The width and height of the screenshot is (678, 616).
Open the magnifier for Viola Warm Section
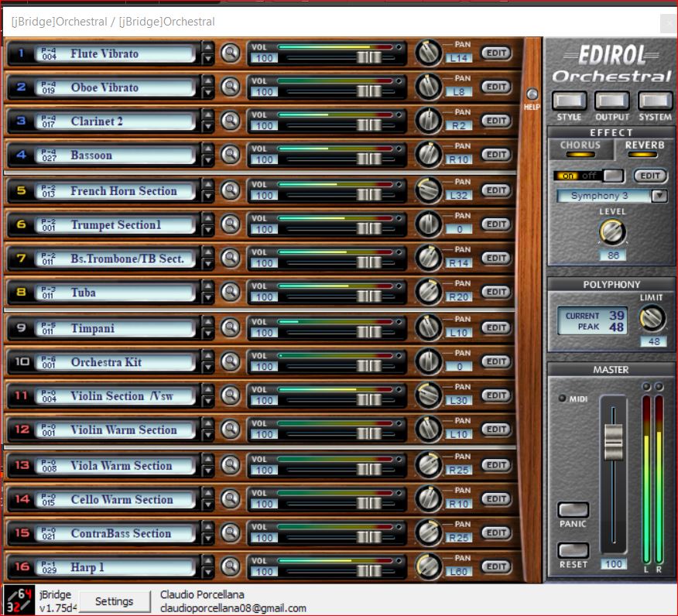point(231,465)
